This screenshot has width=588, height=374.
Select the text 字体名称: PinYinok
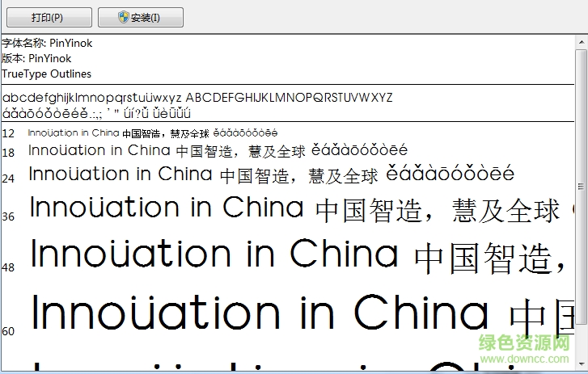[x=47, y=43]
